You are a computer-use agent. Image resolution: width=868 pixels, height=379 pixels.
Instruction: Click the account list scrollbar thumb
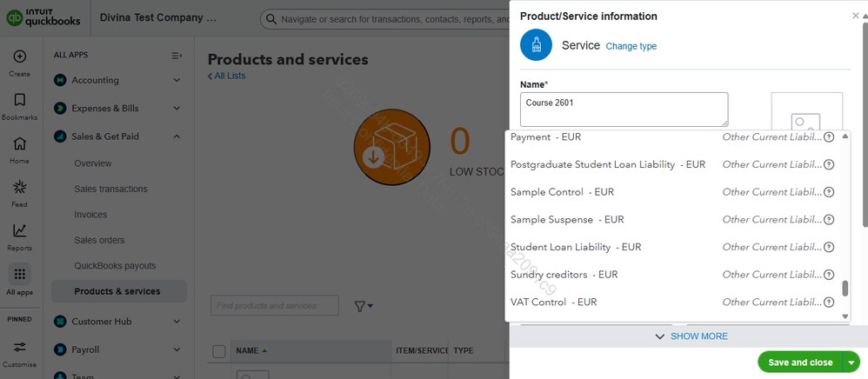coord(845,289)
